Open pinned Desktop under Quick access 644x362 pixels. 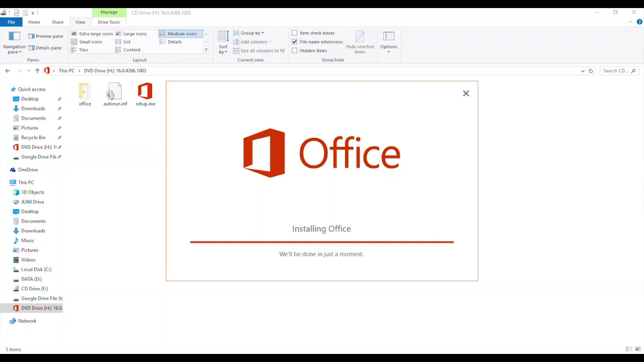(x=30, y=99)
